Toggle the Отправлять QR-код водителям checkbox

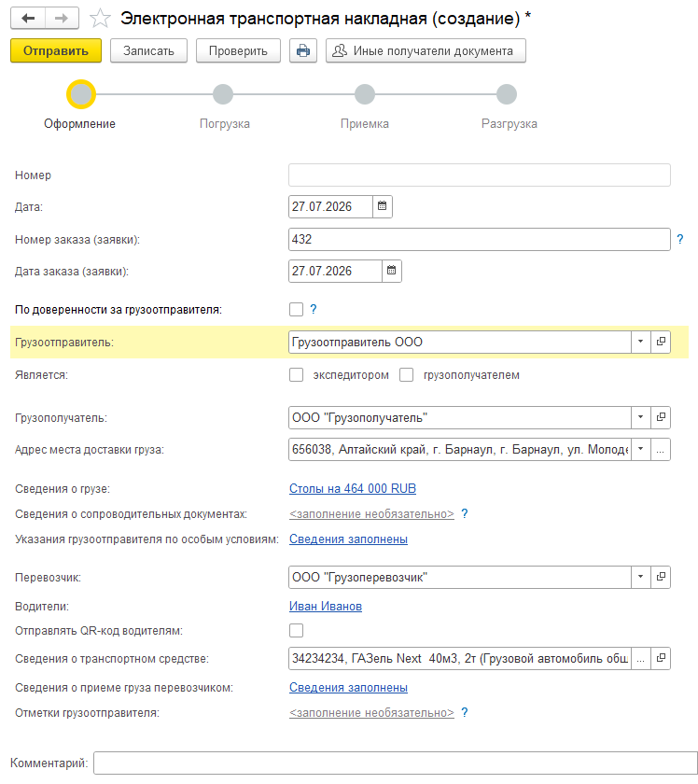pos(296,631)
